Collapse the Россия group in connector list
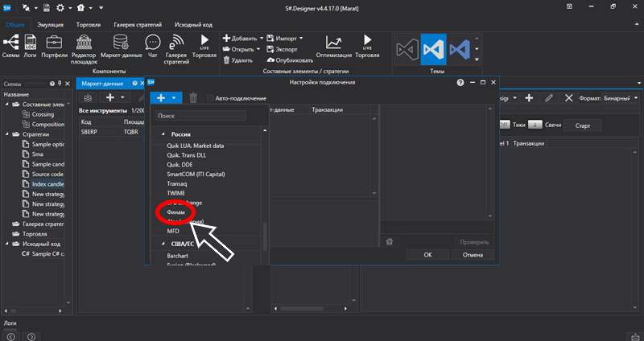The width and height of the screenshot is (644, 341). 163,134
